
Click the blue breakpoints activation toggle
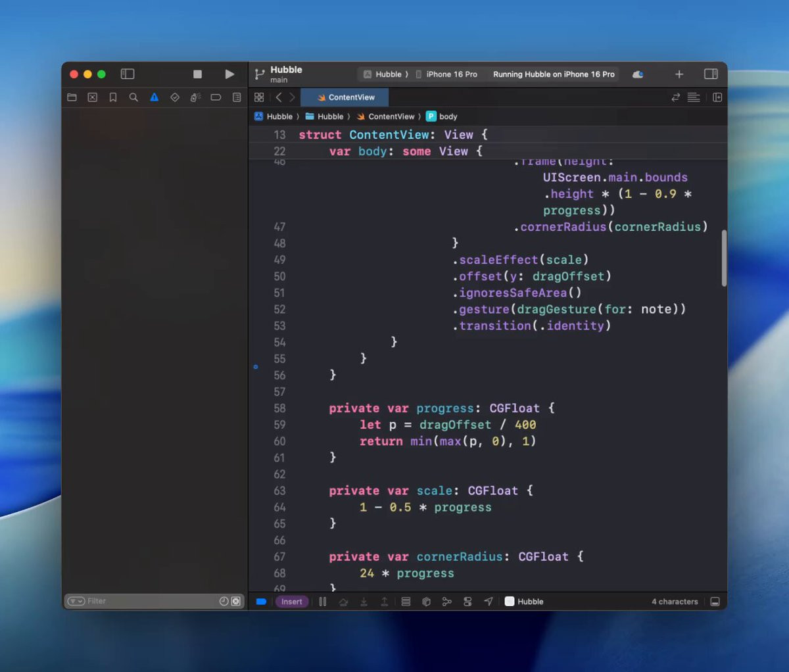coord(261,602)
